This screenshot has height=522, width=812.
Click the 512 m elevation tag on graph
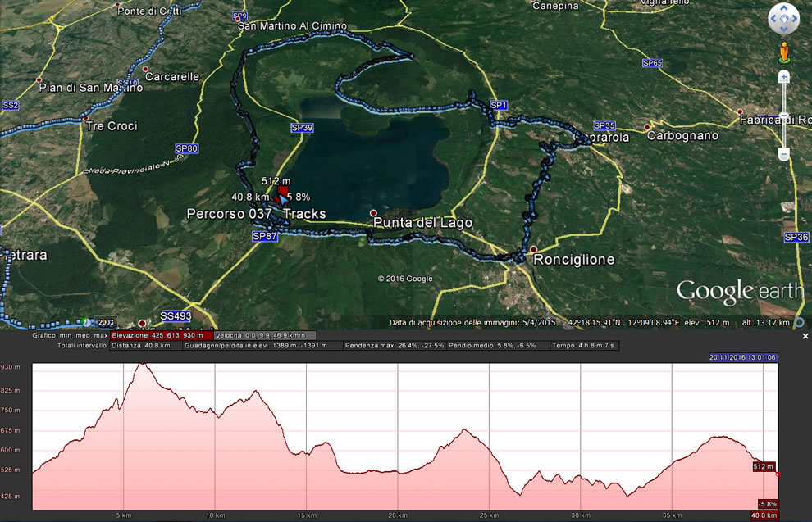763,466
